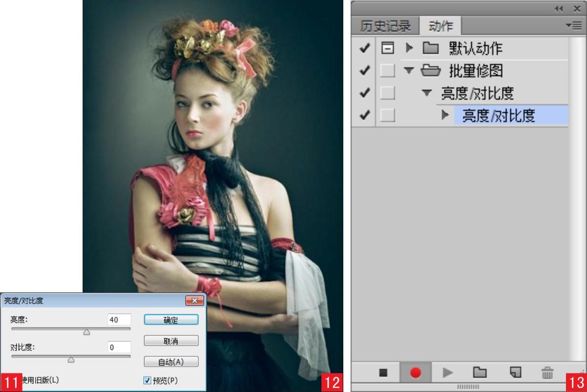The image size is (587, 392).
Task: Create a new action page icon
Action: tap(515, 372)
